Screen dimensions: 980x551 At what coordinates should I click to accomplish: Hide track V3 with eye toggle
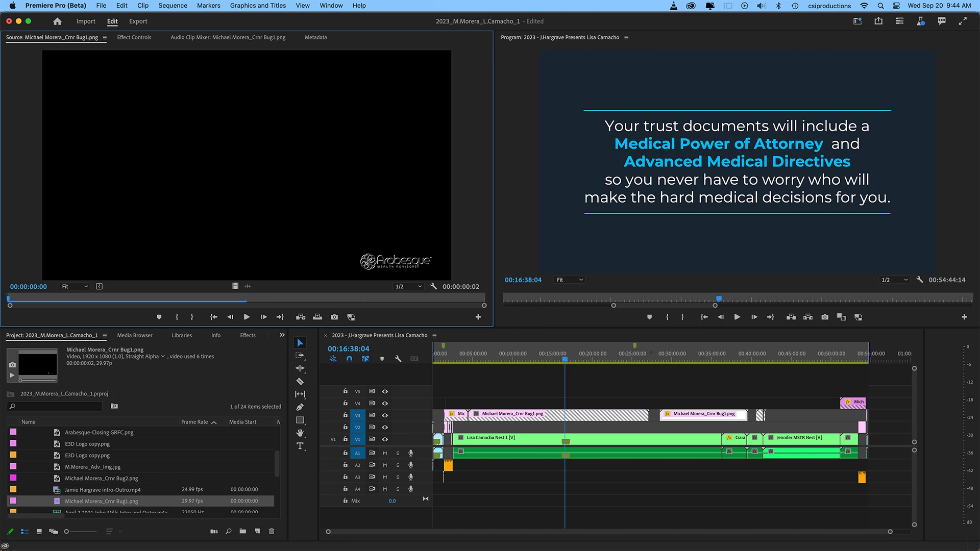[x=385, y=415]
